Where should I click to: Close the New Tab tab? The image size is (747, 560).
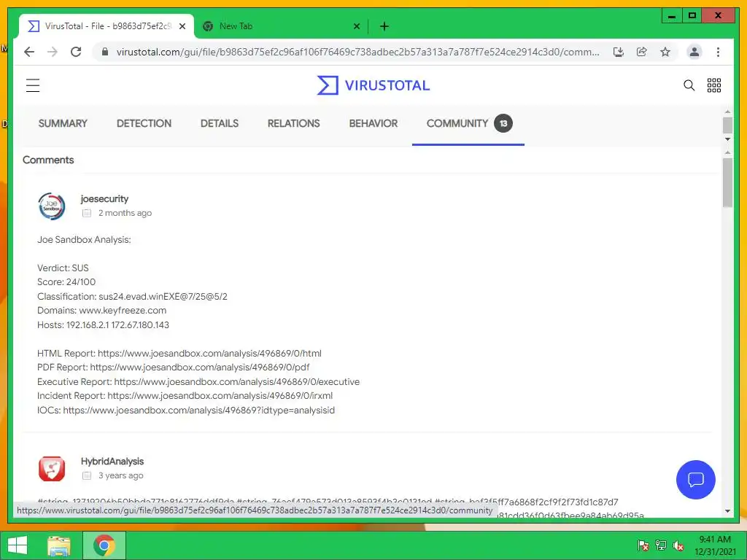[356, 26]
